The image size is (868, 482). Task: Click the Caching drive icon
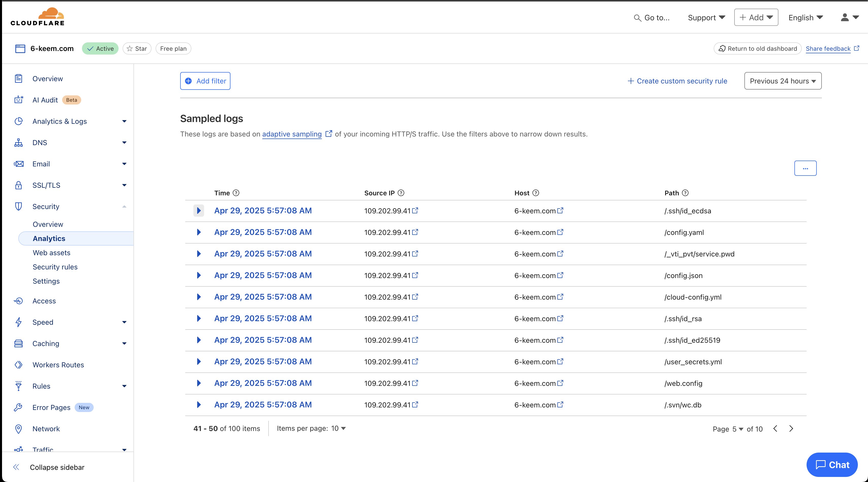tap(19, 343)
